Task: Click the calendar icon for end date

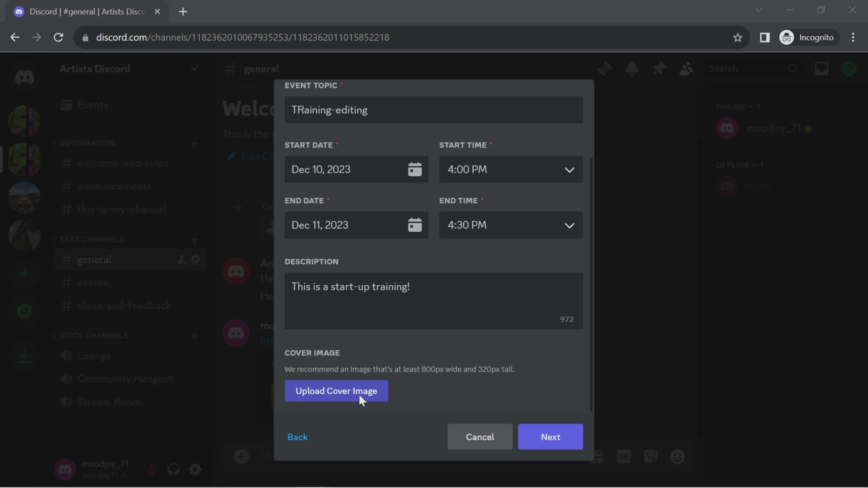Action: (415, 225)
